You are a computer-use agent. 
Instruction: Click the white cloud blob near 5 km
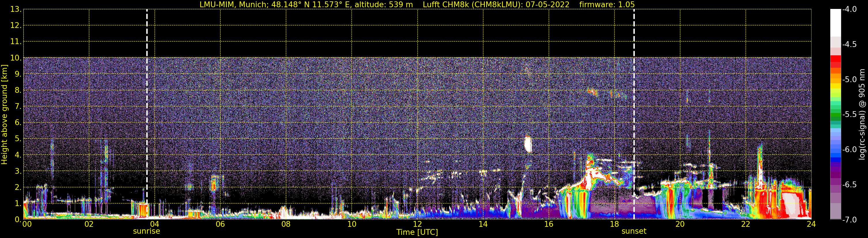[528, 144]
